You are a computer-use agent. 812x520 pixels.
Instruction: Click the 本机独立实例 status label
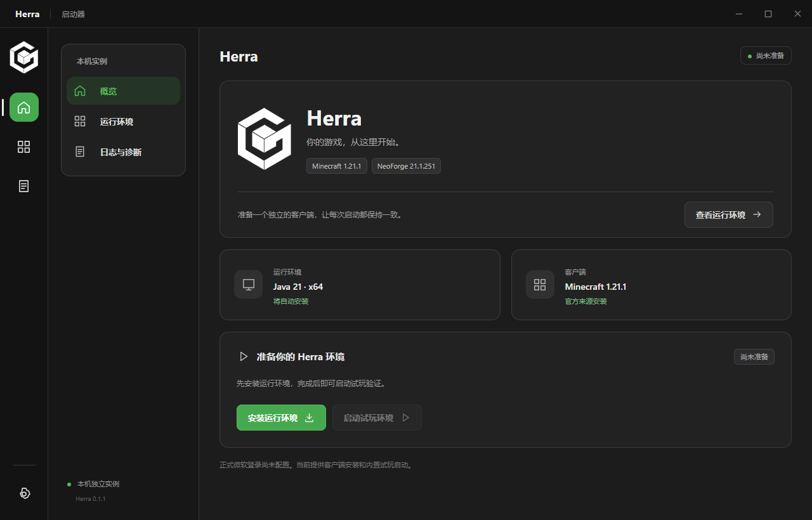(98, 484)
